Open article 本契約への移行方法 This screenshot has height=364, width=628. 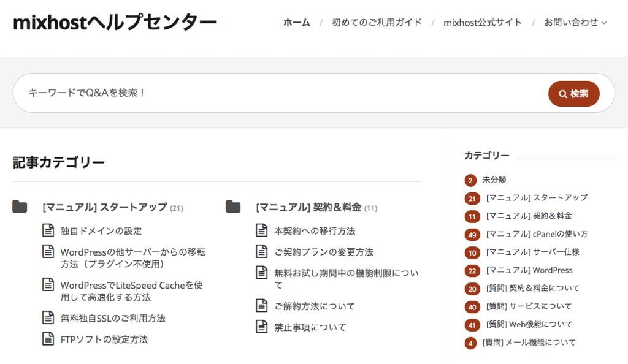[x=315, y=231]
